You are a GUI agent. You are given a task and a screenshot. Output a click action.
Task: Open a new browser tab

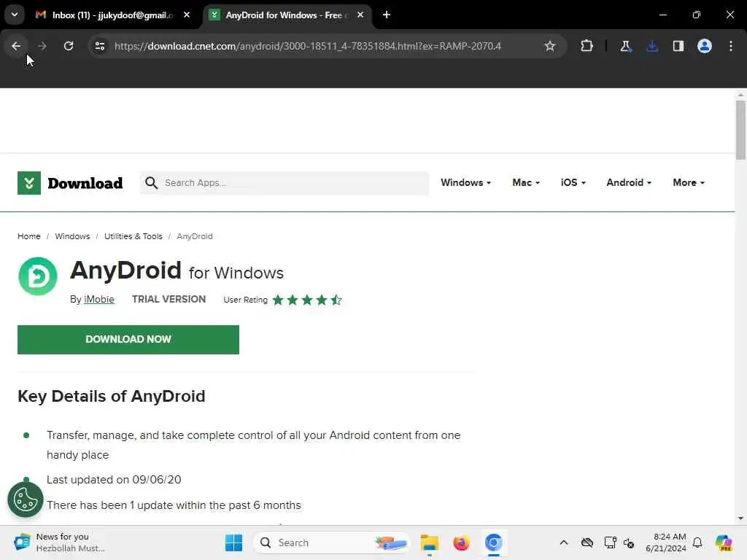pos(387,15)
